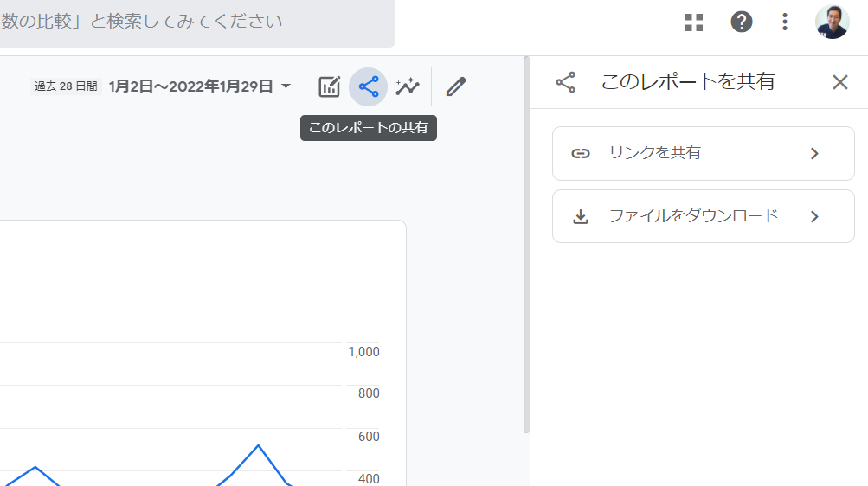Image resolution: width=868 pixels, height=486 pixels.
Task: Click the download icon in ファイルをダウンロード
Action: point(580,217)
